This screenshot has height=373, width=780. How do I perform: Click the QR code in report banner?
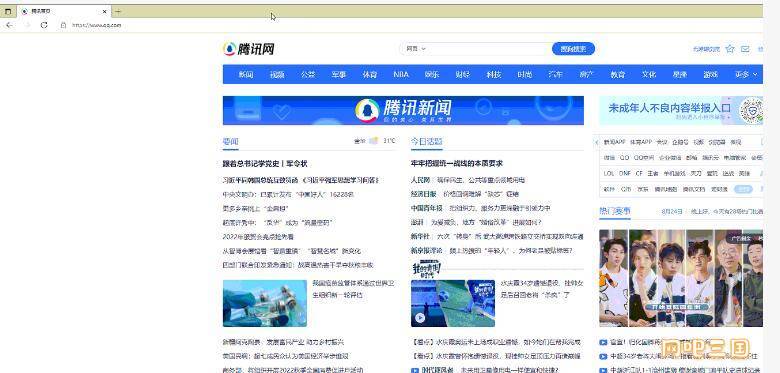point(751,110)
